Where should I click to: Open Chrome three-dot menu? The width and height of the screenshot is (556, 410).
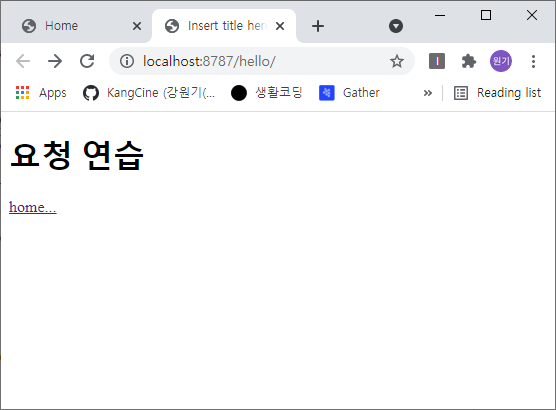(533, 61)
